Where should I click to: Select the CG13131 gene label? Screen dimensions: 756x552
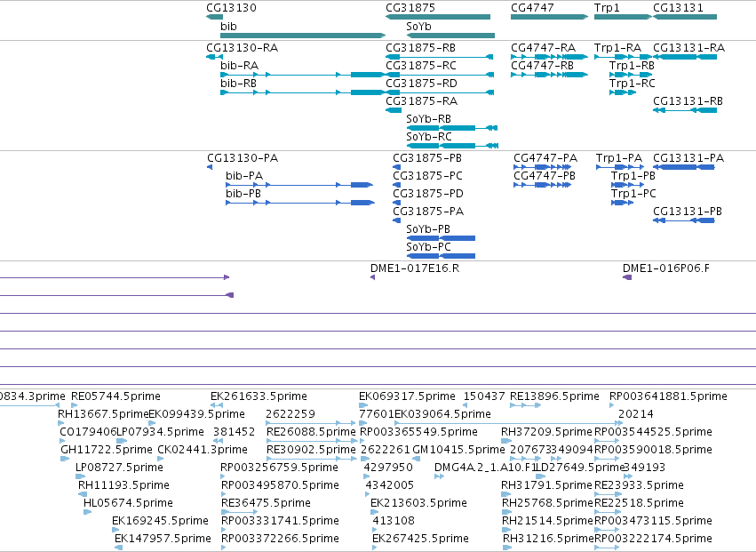click(x=678, y=8)
